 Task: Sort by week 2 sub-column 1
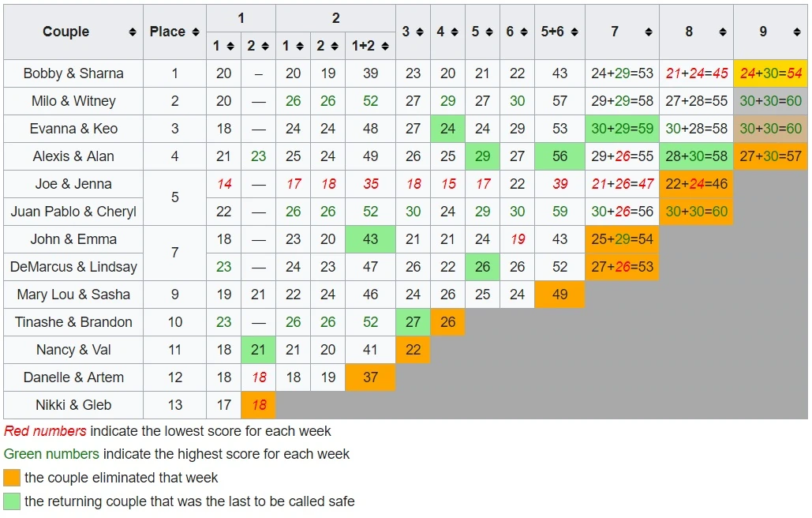click(300, 47)
